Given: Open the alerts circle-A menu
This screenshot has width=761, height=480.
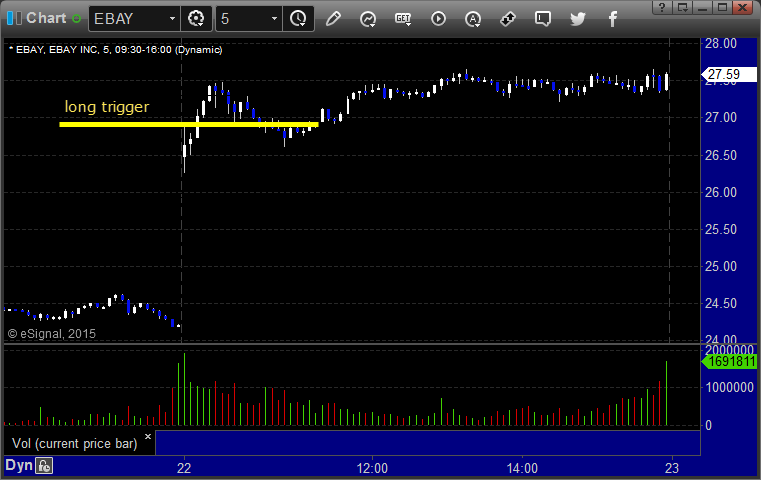Looking at the screenshot, I should coord(473,19).
